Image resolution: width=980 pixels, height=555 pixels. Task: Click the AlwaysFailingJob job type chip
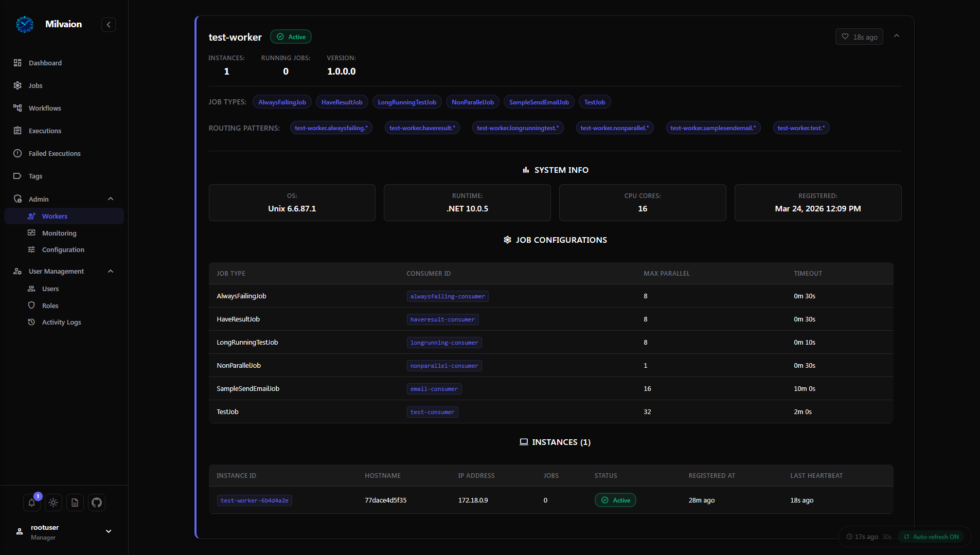[282, 102]
